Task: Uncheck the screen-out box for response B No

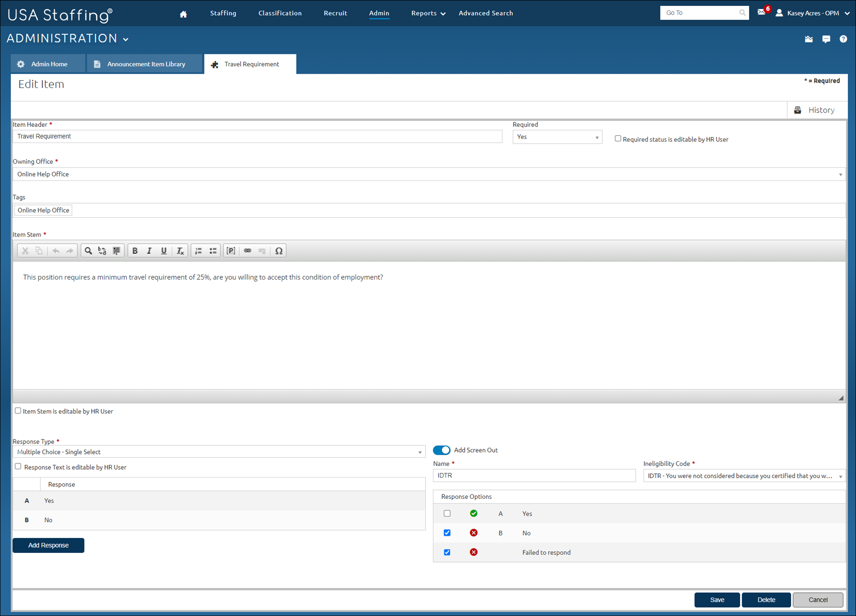Action: (x=447, y=532)
